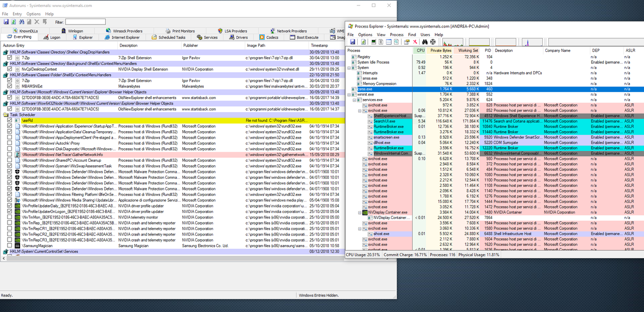Click the Properties icon in Process Explorer
The width and height of the screenshot is (644, 312).
(407, 42)
